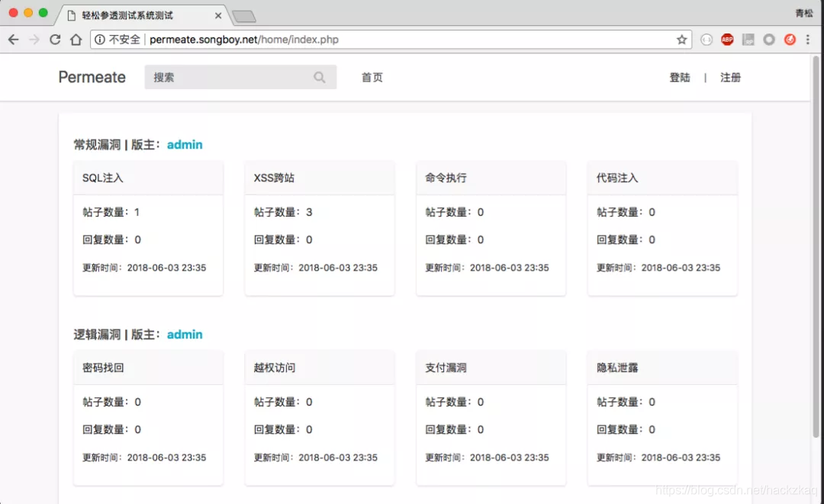
Task: Click 回复数量 in 命令执行 card
Action: [x=455, y=239]
